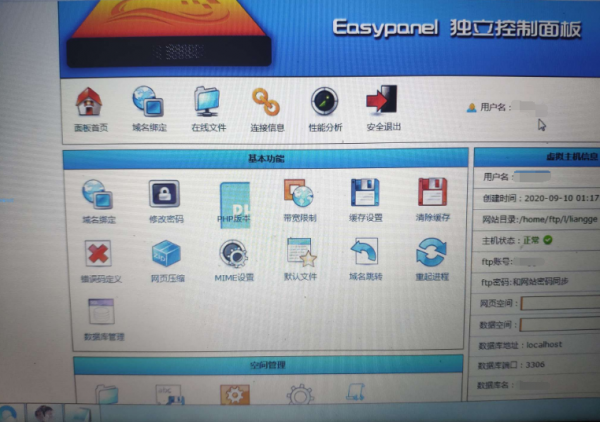Click folder icon in 空间管理 panel

106,394
